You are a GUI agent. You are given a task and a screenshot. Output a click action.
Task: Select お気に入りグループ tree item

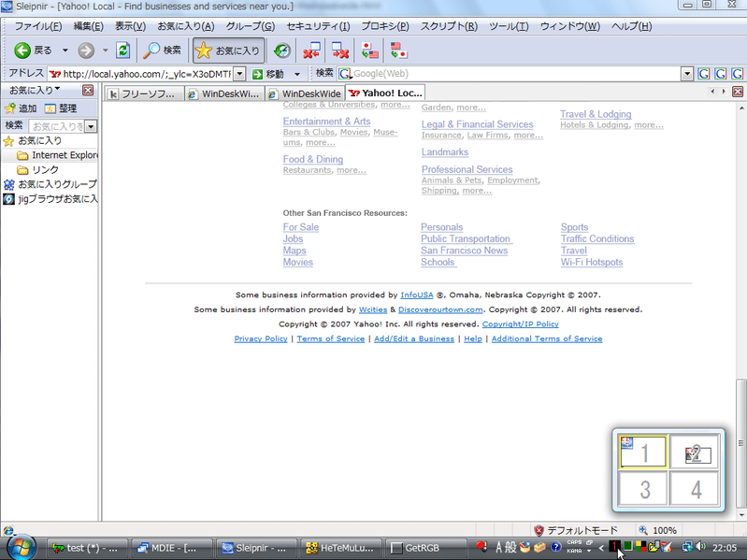pos(50,184)
